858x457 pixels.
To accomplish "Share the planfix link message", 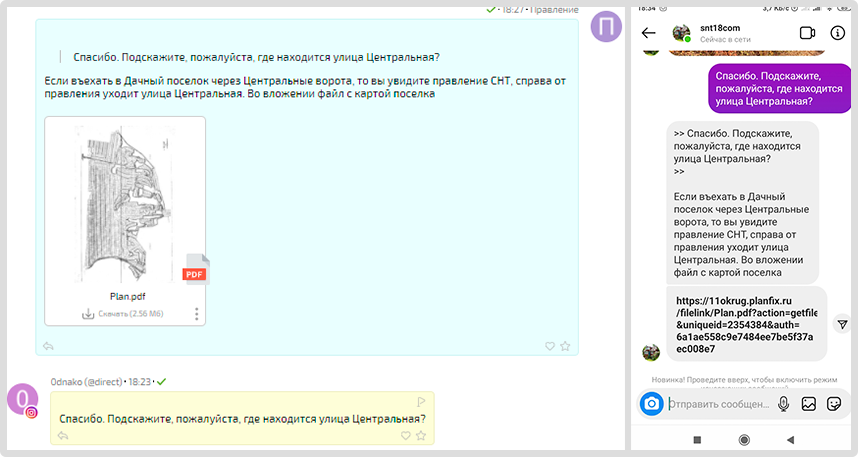I will (x=843, y=324).
